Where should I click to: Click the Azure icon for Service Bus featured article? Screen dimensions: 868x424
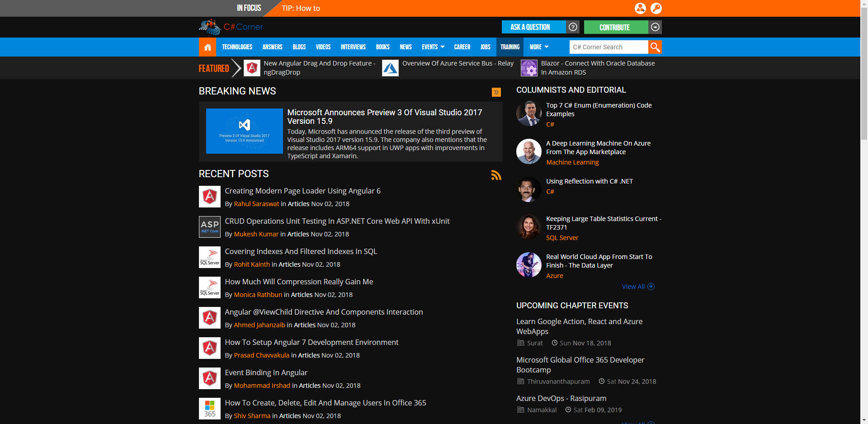click(390, 68)
